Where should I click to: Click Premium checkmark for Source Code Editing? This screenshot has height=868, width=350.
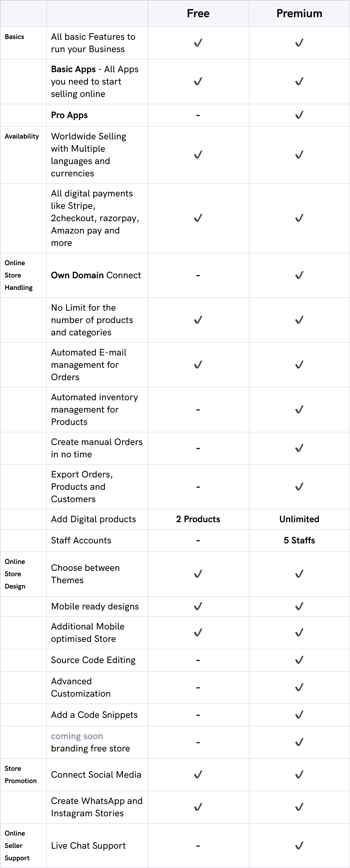(299, 660)
